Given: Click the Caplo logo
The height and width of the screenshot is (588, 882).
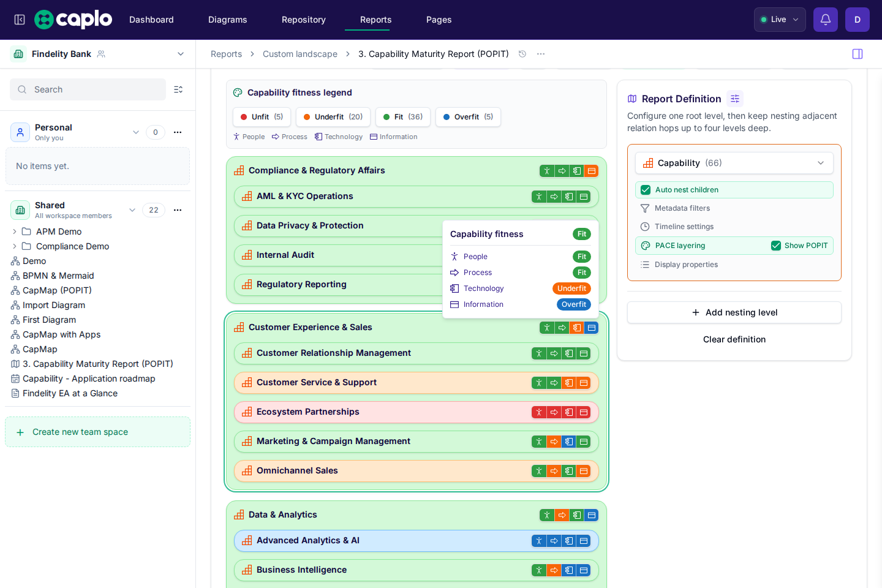Looking at the screenshot, I should (73, 20).
